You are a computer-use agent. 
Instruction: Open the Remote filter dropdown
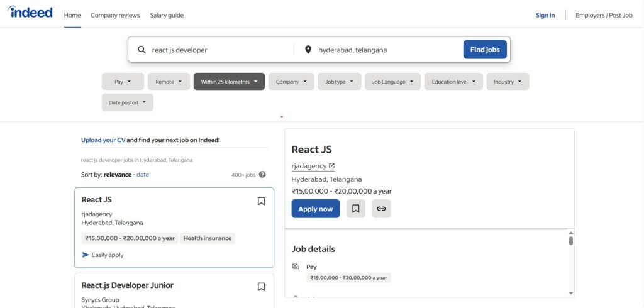point(169,81)
